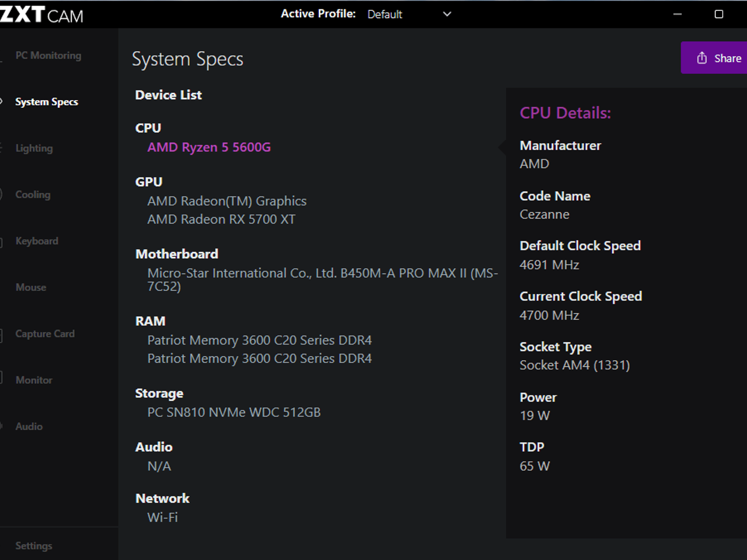Select AMD Ryzen 5 5600G device
Image resolution: width=747 pixels, height=560 pixels.
209,147
